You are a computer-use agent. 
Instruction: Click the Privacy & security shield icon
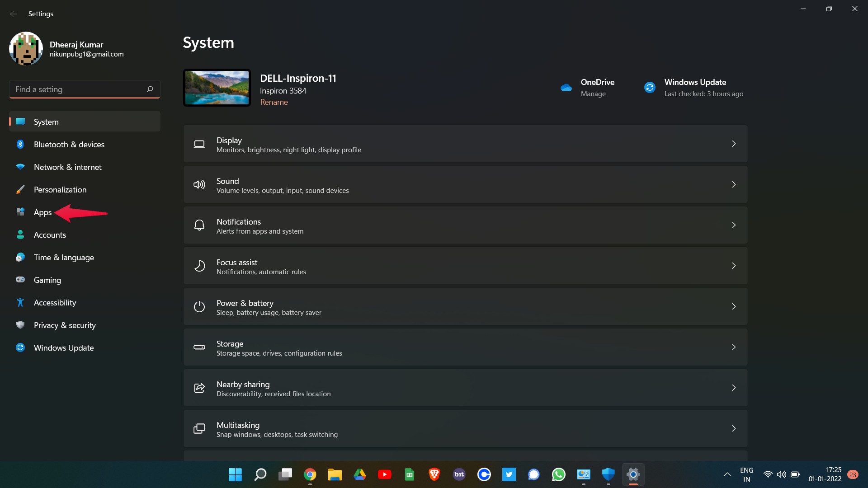point(20,325)
